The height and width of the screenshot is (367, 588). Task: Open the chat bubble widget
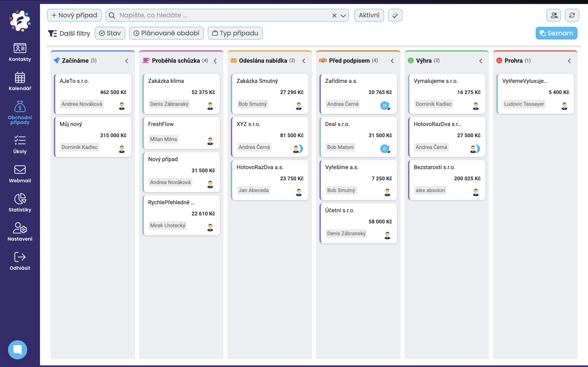click(17, 350)
